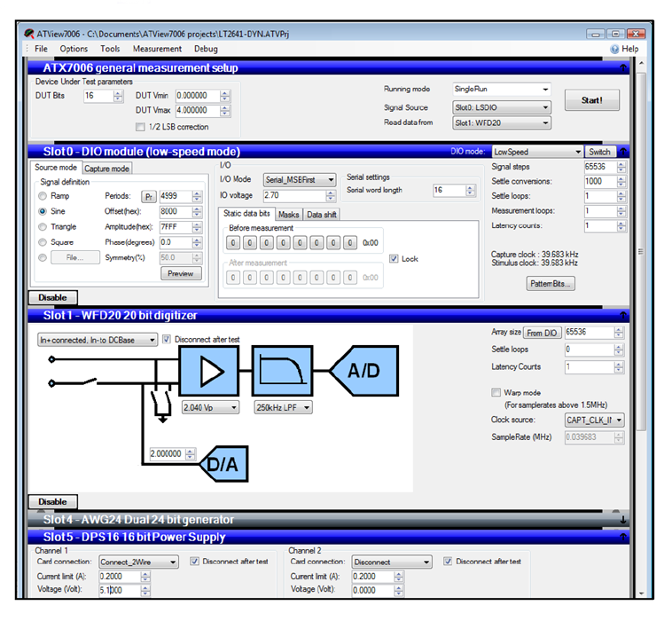
Task: Open the Running mode dropdown
Action: [502, 90]
